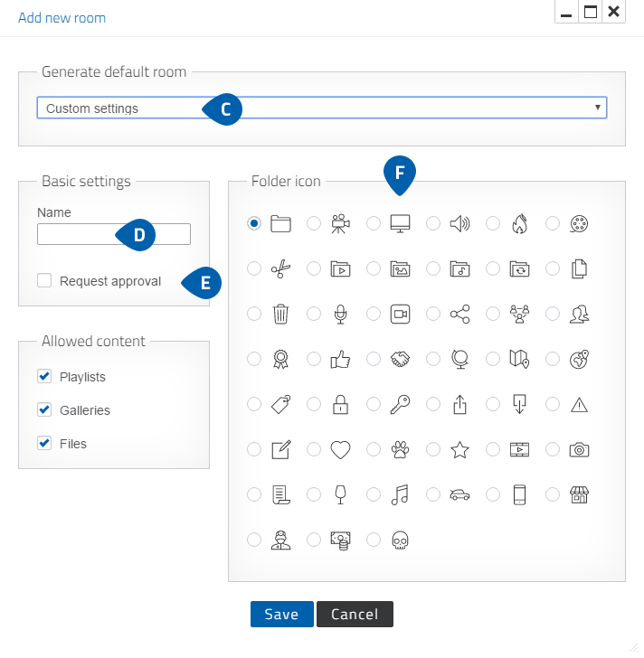Viewport: 644px width, 658px height.
Task: Click the computer monitor icon
Action: (x=400, y=223)
